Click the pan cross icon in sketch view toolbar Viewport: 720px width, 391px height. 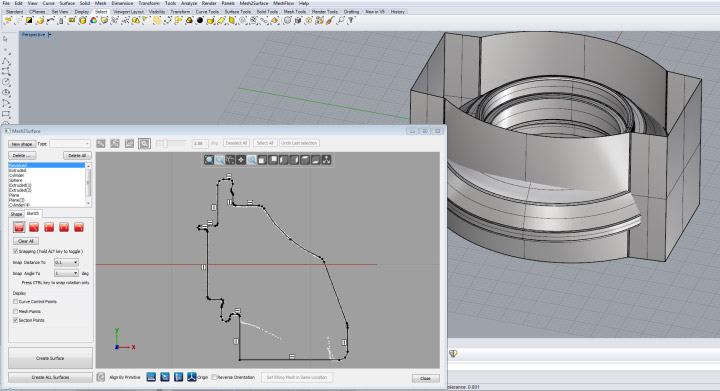click(241, 160)
